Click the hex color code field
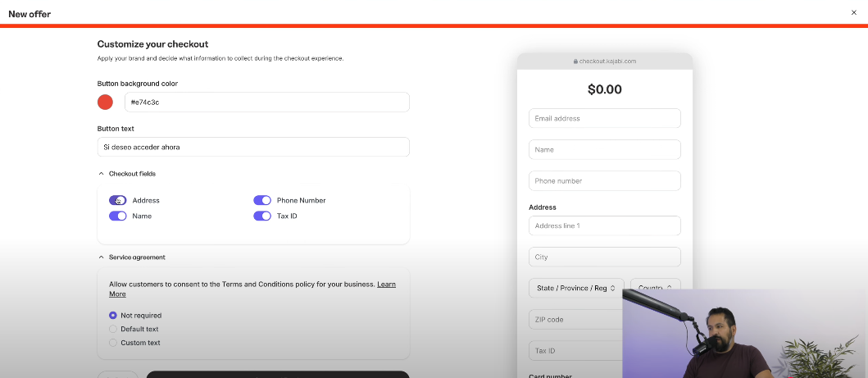This screenshot has height=378, width=868. pyautogui.click(x=266, y=102)
